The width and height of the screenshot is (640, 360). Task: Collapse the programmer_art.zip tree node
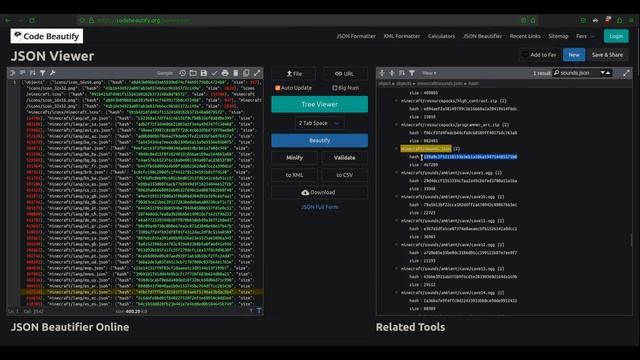pyautogui.click(x=396, y=124)
